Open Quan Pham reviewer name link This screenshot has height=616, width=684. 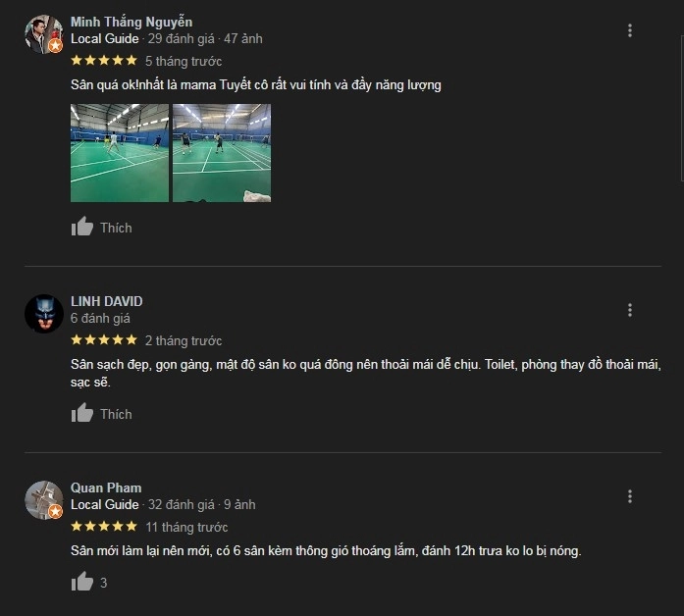coord(106,488)
